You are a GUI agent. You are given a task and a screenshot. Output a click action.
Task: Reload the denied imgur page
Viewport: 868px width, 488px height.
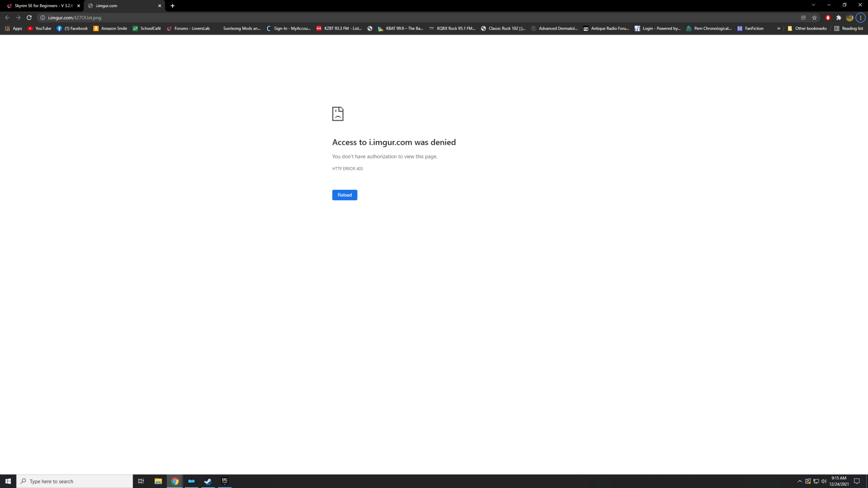click(344, 195)
